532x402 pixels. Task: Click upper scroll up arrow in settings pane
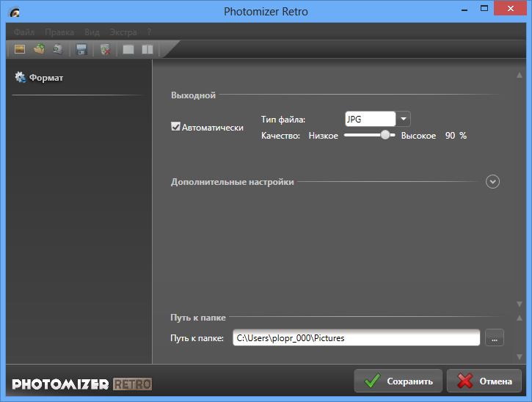coord(519,76)
